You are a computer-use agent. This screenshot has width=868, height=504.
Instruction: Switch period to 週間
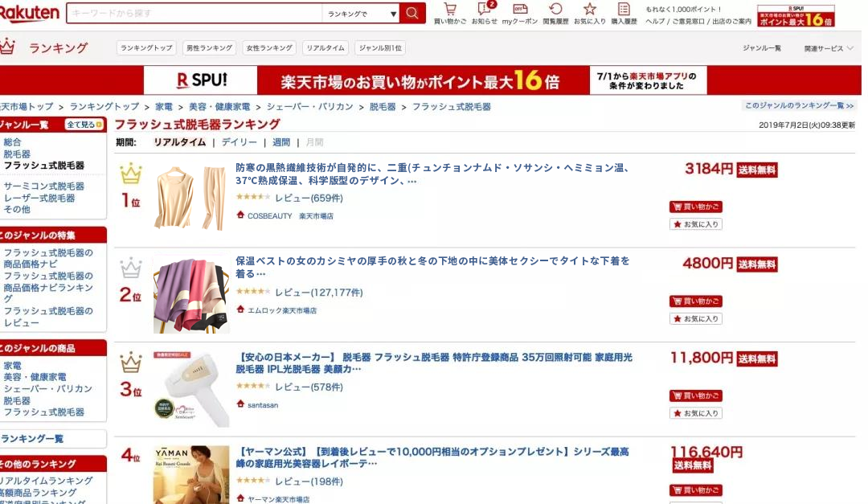tap(281, 142)
